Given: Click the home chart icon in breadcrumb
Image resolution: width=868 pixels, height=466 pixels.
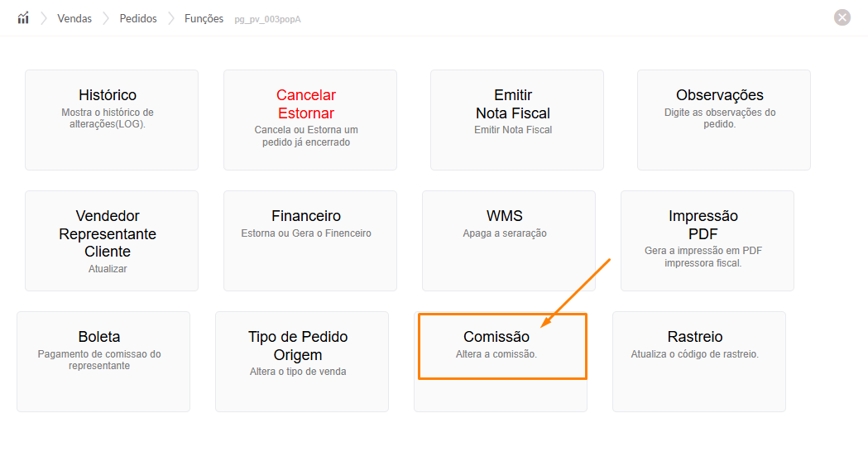Looking at the screenshot, I should [x=23, y=18].
